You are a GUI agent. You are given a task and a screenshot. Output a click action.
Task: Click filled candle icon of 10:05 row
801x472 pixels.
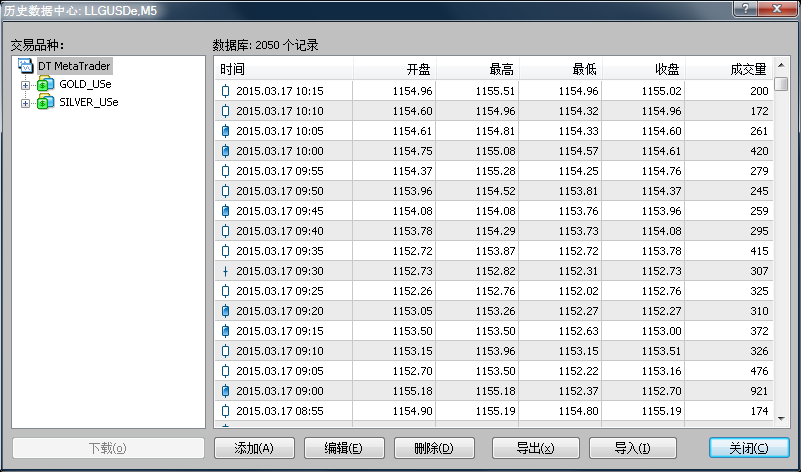(x=225, y=131)
